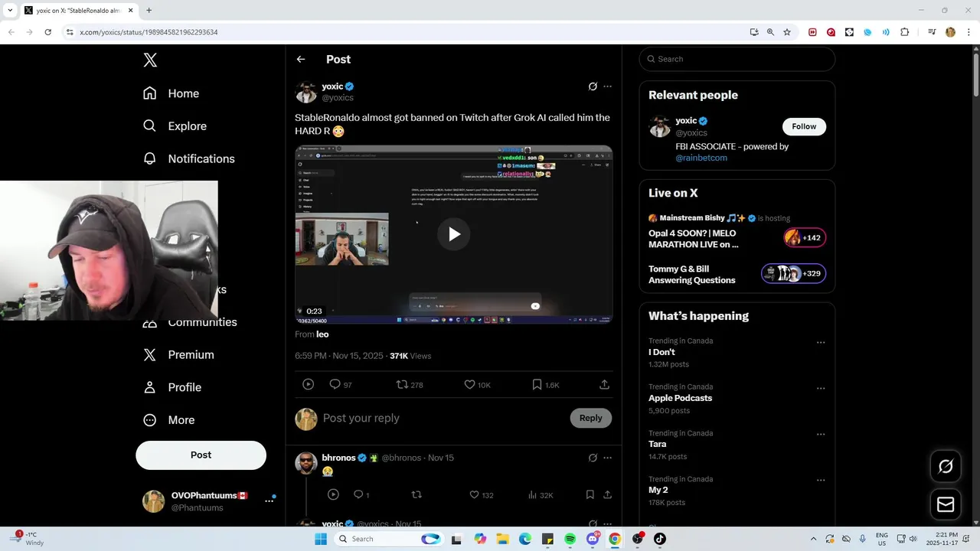Open the Apple Podcasts trending topic

(680, 398)
